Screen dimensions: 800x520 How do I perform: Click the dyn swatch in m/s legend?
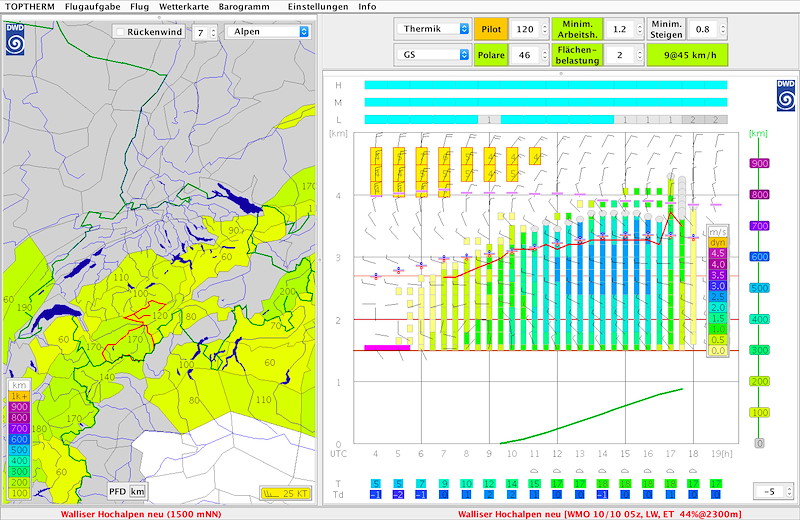pos(718,243)
